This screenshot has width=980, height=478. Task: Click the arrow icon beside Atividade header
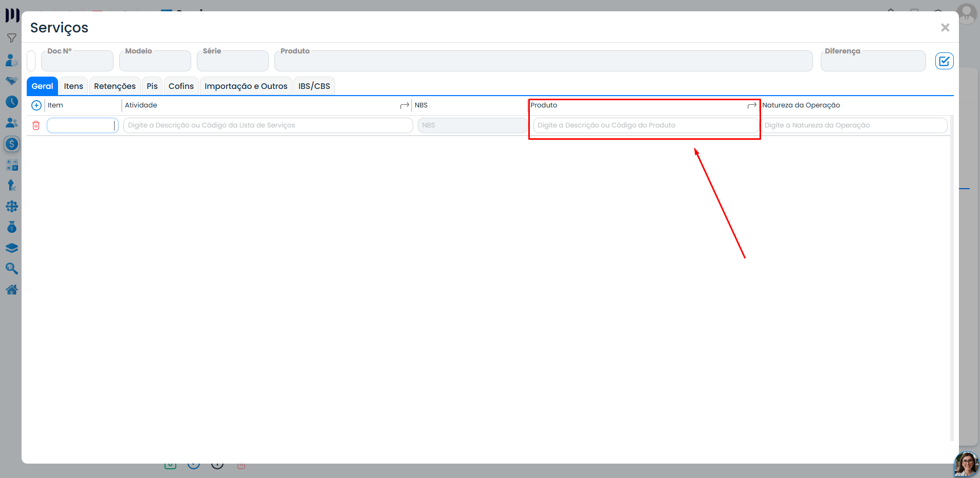click(x=404, y=105)
